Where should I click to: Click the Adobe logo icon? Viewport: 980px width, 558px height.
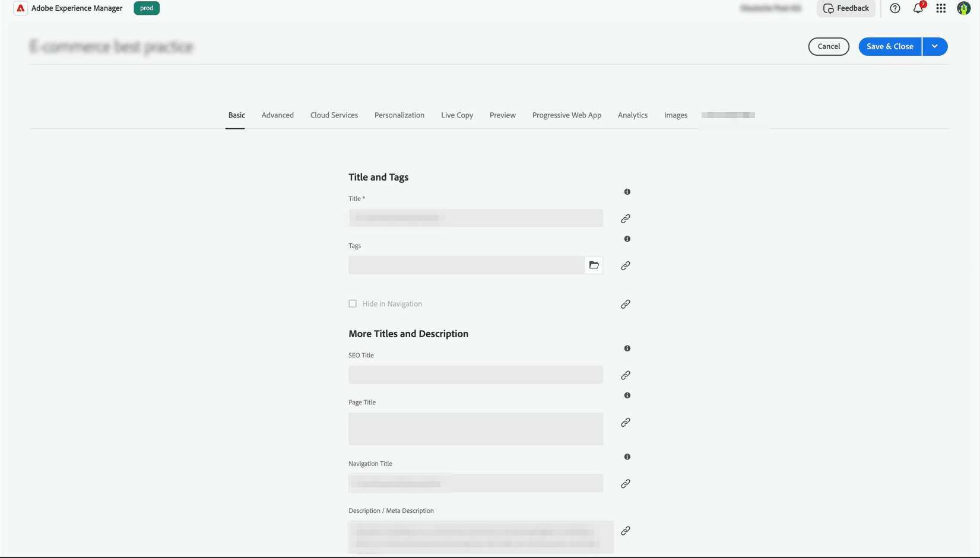pyautogui.click(x=20, y=8)
